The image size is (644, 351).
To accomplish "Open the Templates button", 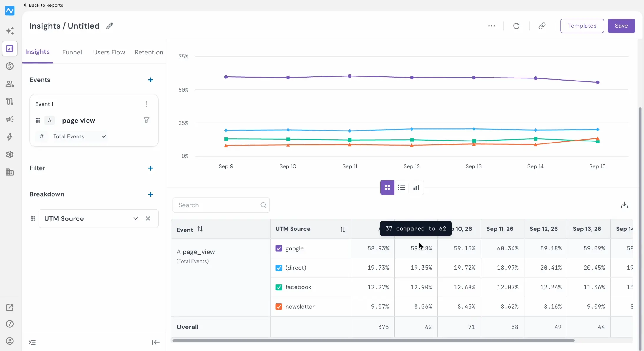I will [582, 26].
